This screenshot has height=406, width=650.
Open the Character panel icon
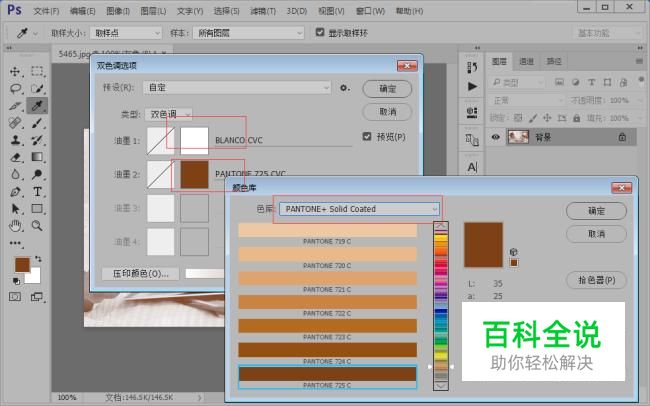pyautogui.click(x=472, y=167)
